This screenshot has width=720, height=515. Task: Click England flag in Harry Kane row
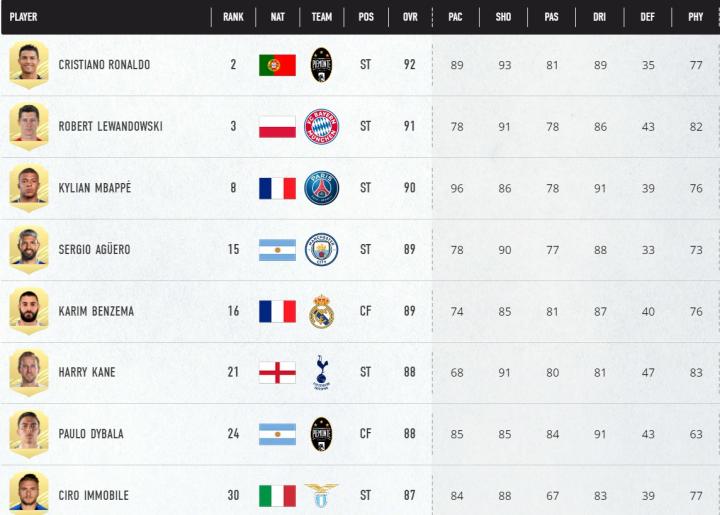tap(277, 372)
